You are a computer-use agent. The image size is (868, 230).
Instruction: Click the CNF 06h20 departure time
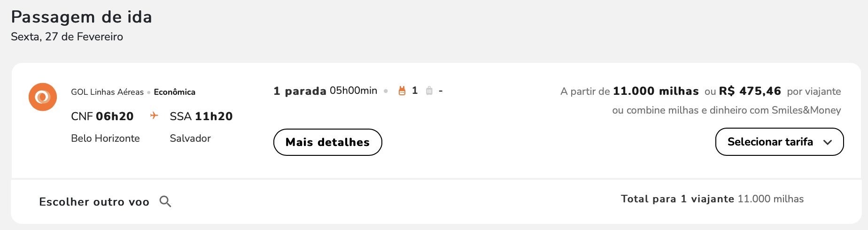[102, 116]
